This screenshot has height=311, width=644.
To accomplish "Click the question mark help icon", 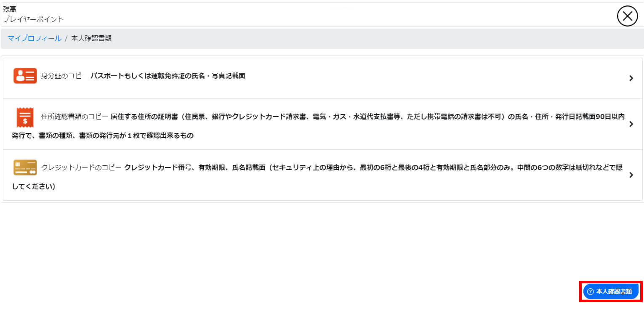I will [590, 291].
